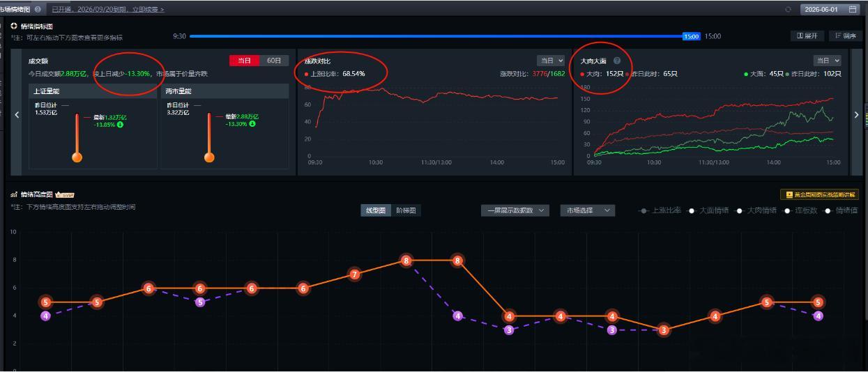Toggle the 大肉情绪 legend series
The width and height of the screenshot is (868, 372).
pos(756,210)
